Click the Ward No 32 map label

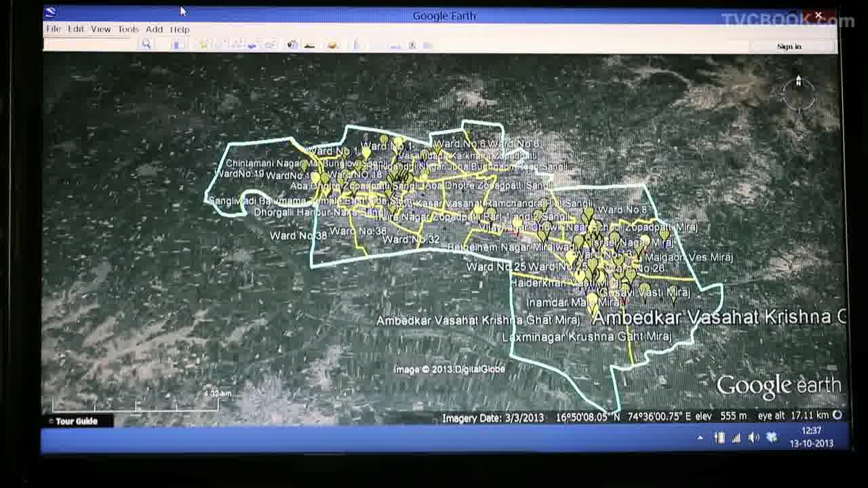411,239
